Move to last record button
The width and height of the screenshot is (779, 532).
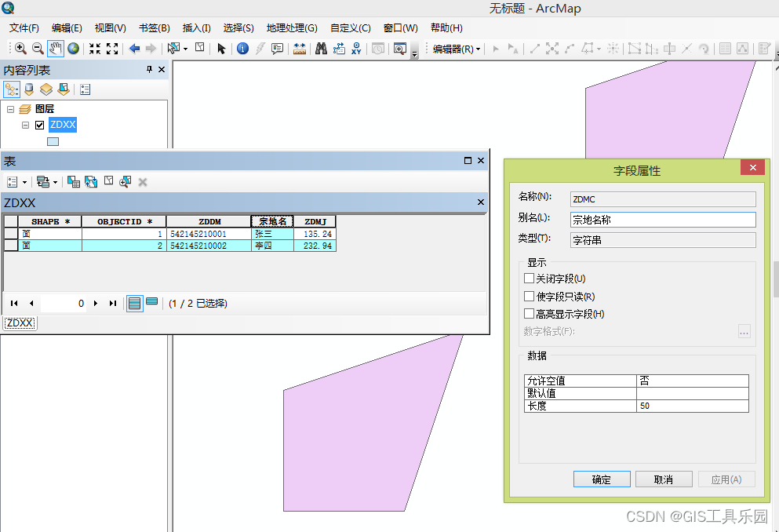point(113,303)
